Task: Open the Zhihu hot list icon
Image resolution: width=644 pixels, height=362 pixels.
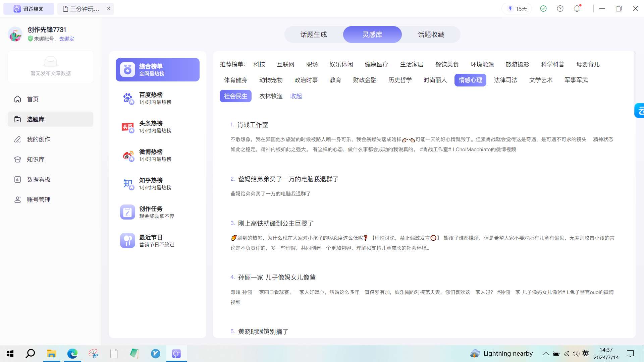Action: point(128,184)
